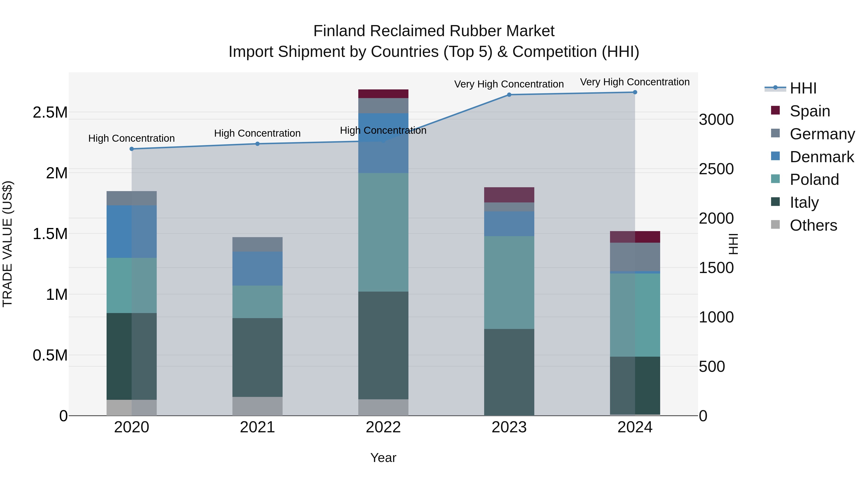
Task: Select the Others bar segment for 2021
Action: coord(258,407)
